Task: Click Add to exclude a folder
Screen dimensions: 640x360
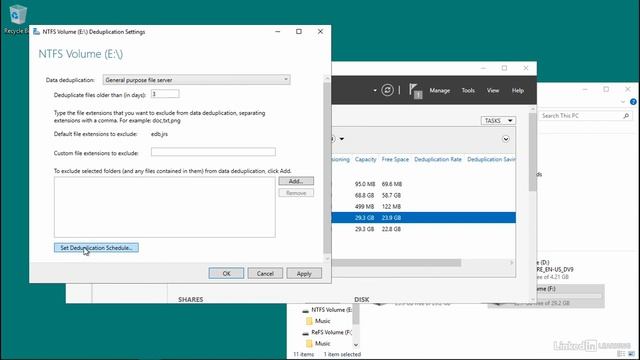Action: point(296,181)
